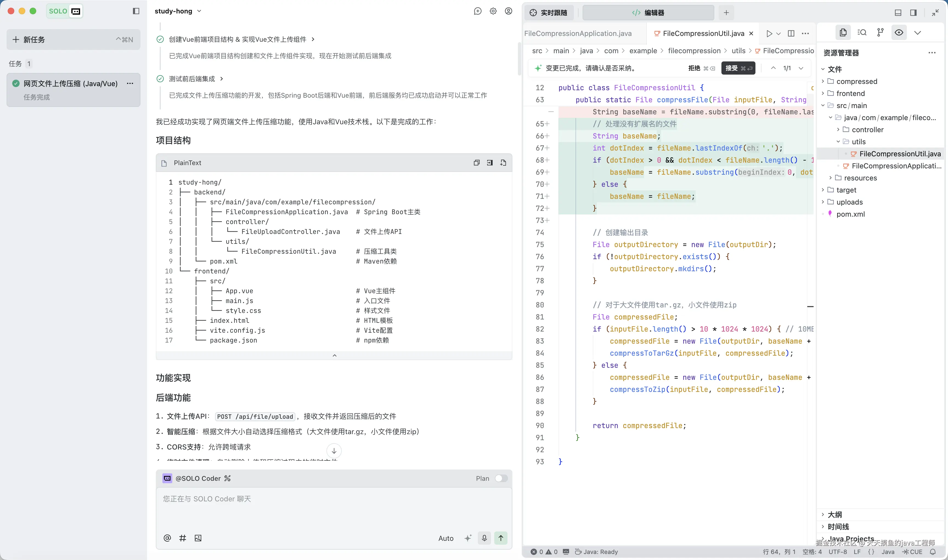Toggle left sidebar panel icon

point(136,11)
